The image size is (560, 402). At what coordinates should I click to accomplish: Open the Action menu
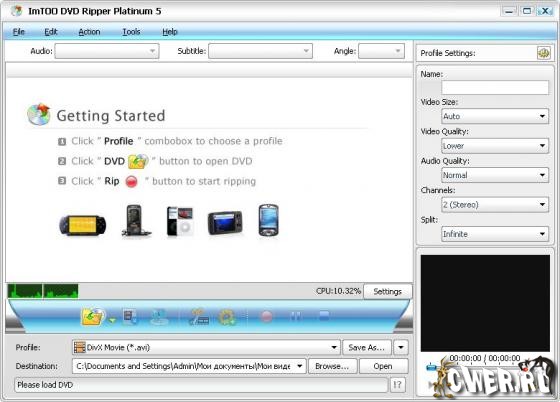[x=89, y=32]
